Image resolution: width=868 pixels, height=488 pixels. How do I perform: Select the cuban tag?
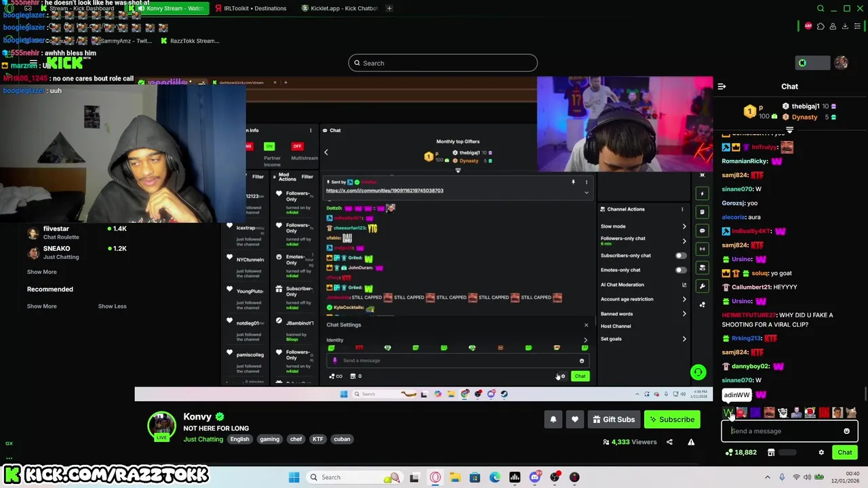click(342, 439)
